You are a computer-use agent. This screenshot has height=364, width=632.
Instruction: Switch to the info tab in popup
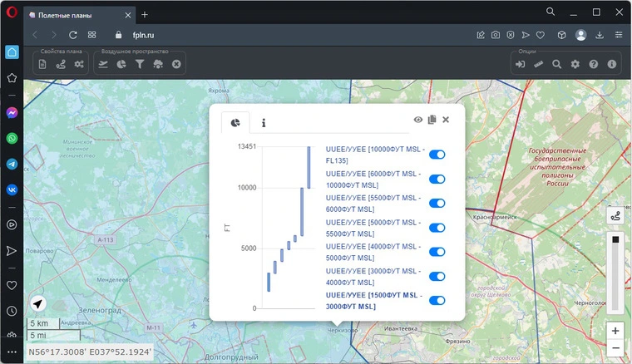(264, 122)
